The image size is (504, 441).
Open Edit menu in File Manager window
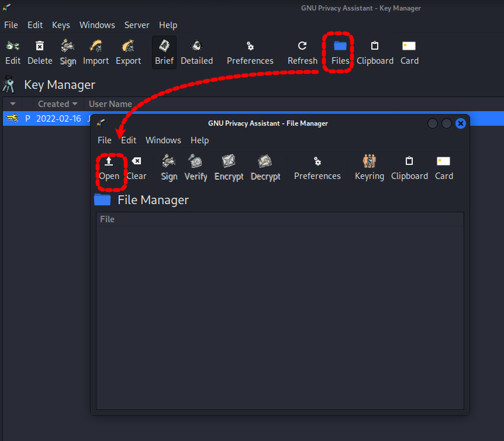[129, 140]
